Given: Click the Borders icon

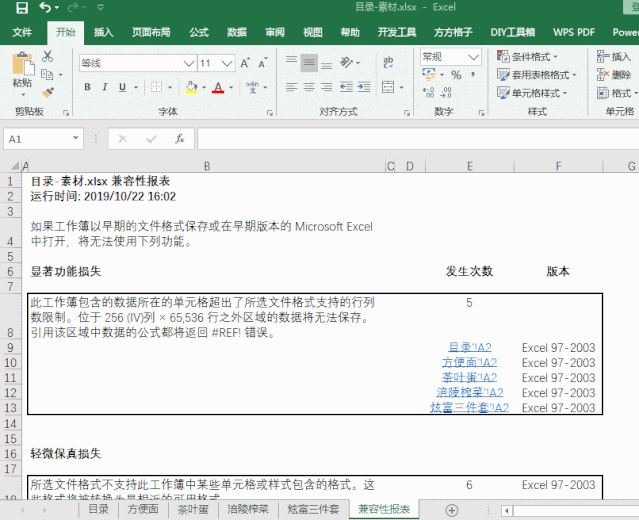Looking at the screenshot, I should pos(156,87).
